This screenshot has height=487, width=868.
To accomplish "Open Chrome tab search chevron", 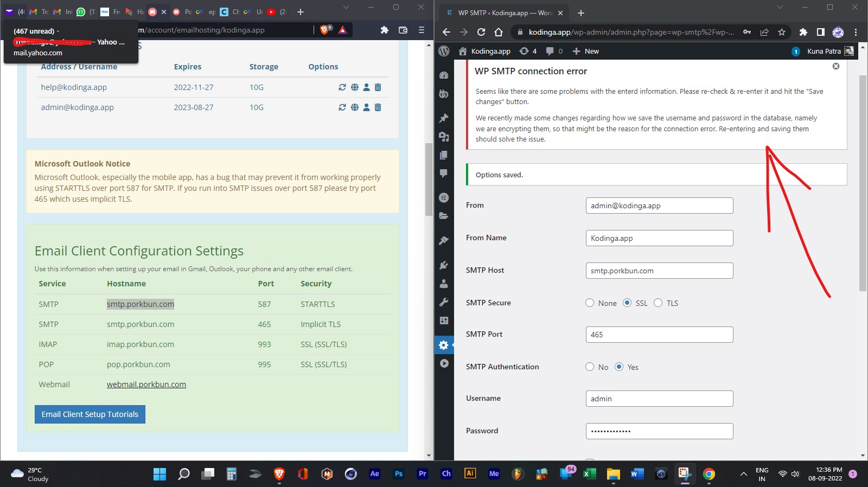I will coord(780,8).
